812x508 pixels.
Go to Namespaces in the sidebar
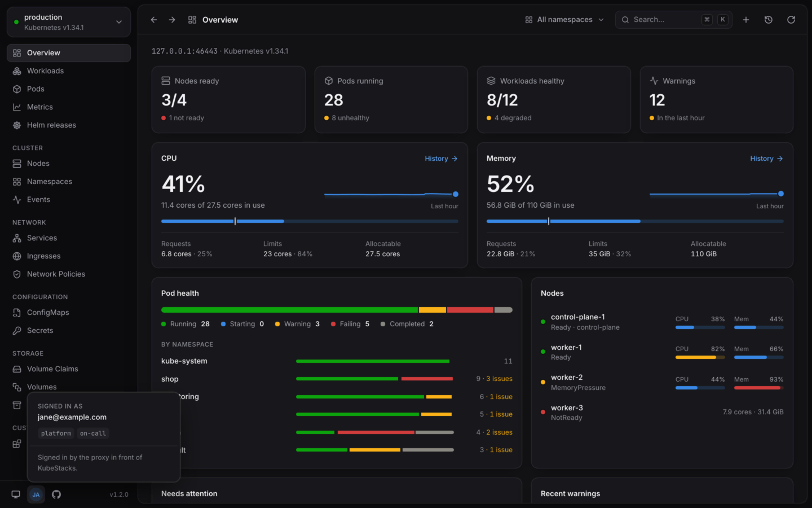click(x=69, y=182)
